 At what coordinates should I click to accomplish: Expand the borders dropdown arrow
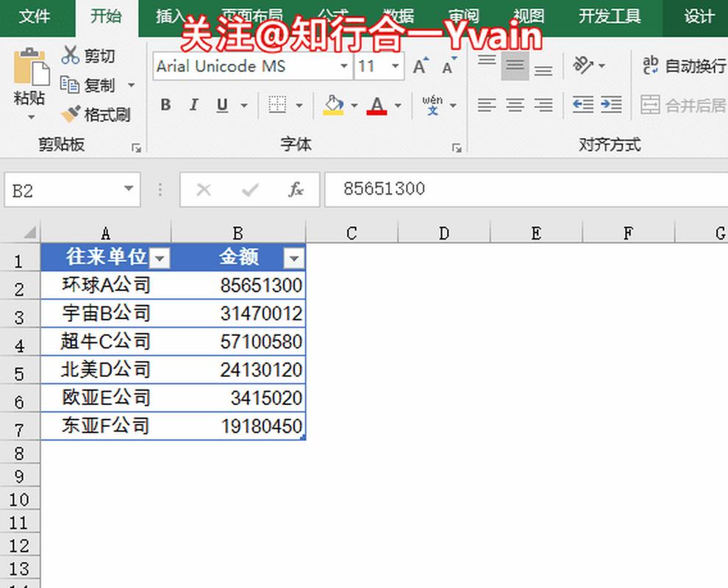[x=299, y=105]
